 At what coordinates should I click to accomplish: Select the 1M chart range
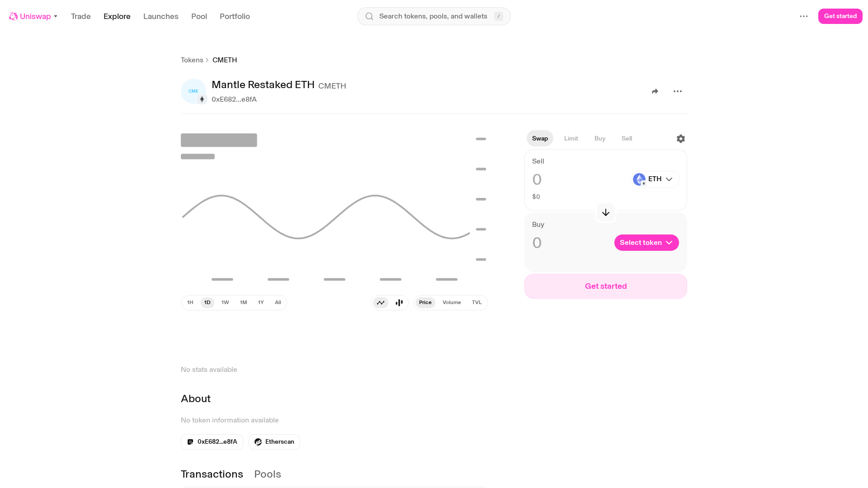244,303
